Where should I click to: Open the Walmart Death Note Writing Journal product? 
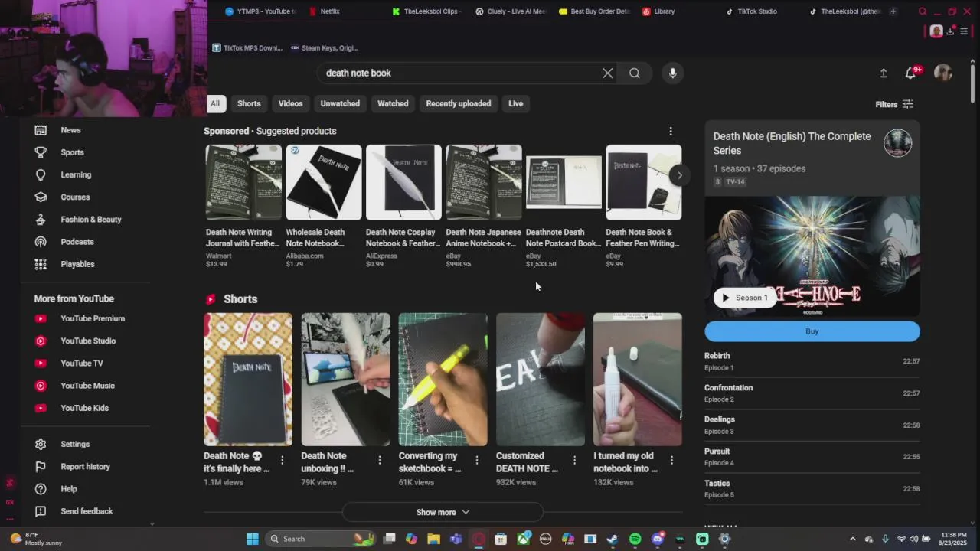coord(243,206)
